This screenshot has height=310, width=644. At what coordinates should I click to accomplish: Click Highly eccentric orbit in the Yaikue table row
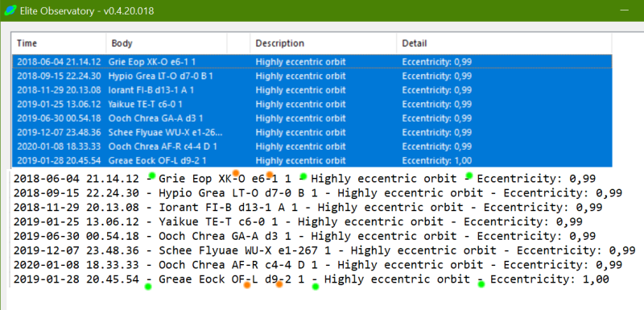(x=300, y=105)
